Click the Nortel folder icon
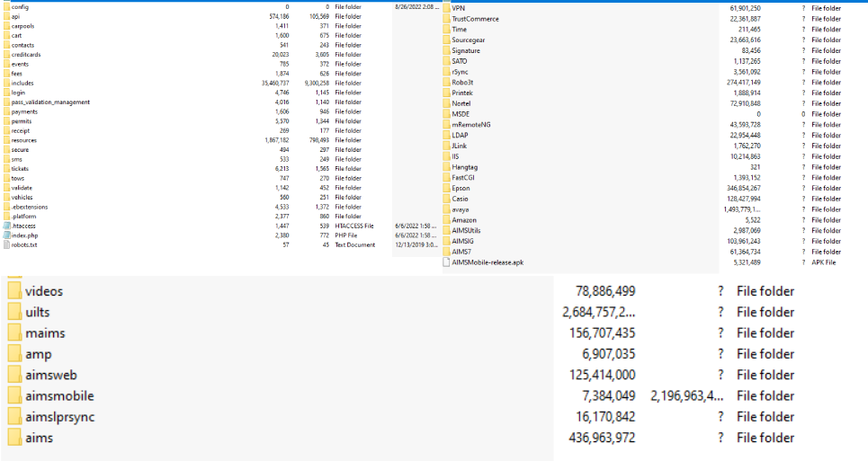This screenshot has height=461, width=868. click(446, 103)
